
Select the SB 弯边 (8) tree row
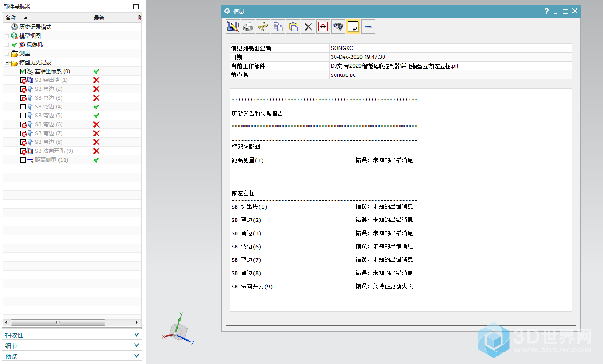click(72, 142)
